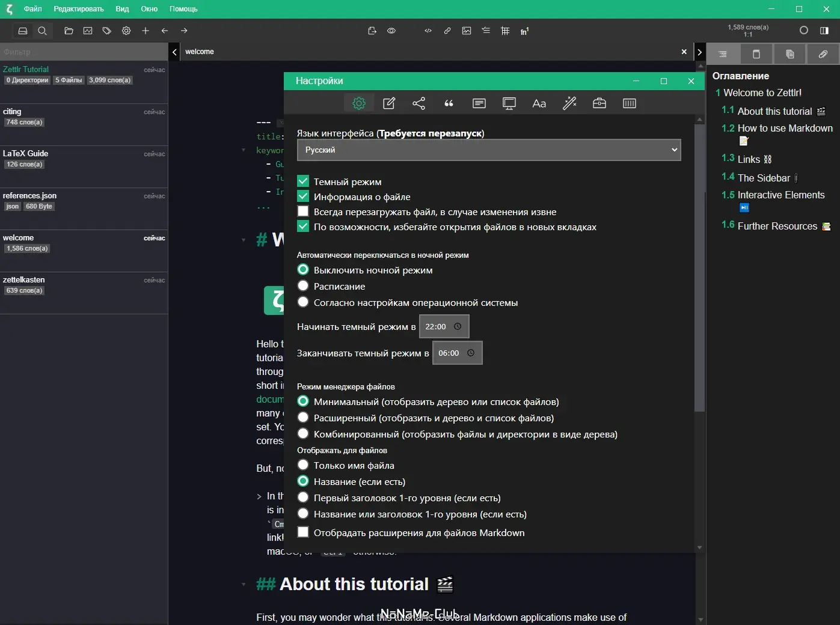Image resolution: width=840 pixels, height=625 pixels.
Task: Open 'LaTeX Guide' file in list
Action: coord(84,166)
